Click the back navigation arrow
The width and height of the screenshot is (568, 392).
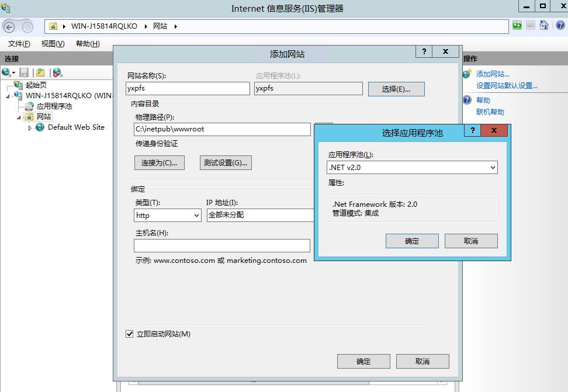9,27
